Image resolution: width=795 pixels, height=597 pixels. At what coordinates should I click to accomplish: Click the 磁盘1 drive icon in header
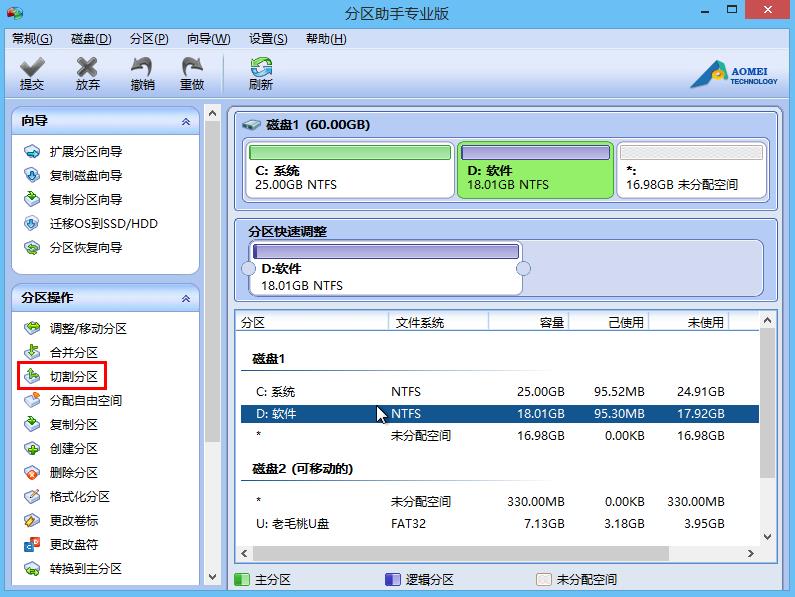click(x=251, y=124)
